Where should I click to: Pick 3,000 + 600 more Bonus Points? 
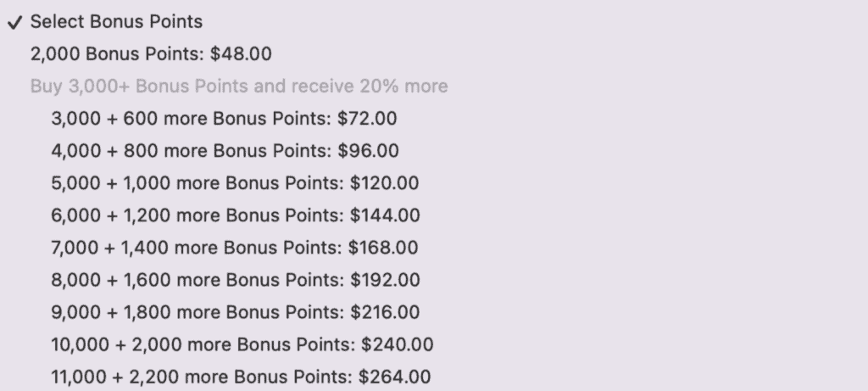(224, 118)
